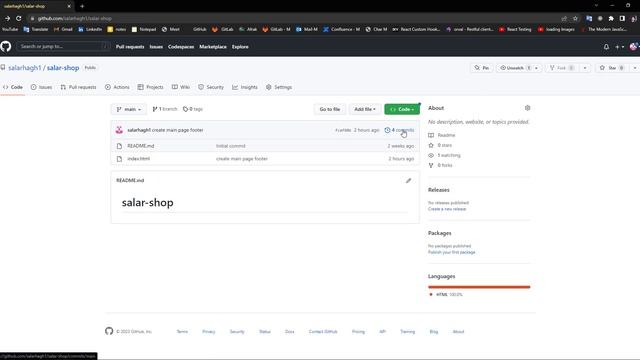Expand the Add file dropdown

364,109
